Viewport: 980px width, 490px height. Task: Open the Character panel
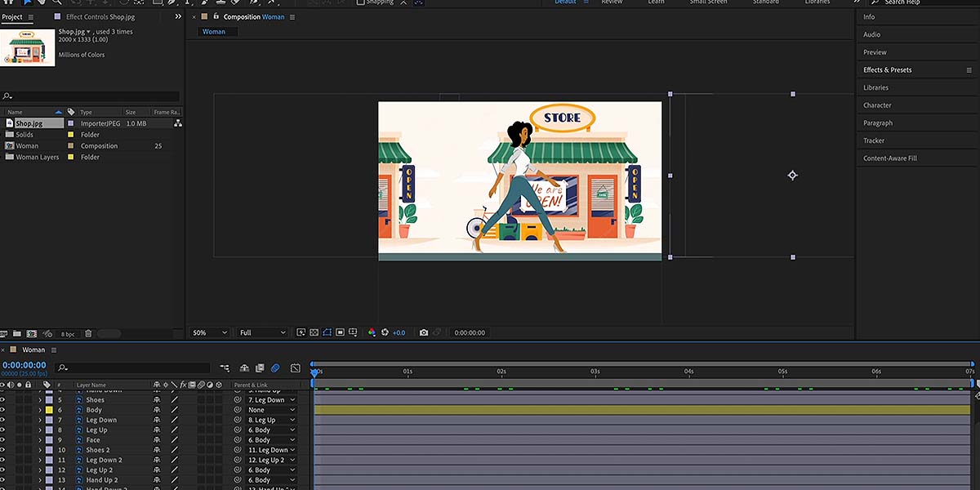pyautogui.click(x=877, y=105)
